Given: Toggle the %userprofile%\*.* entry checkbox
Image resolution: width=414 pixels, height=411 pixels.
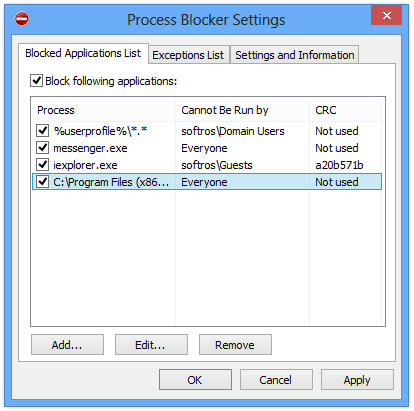Looking at the screenshot, I should (x=42, y=131).
